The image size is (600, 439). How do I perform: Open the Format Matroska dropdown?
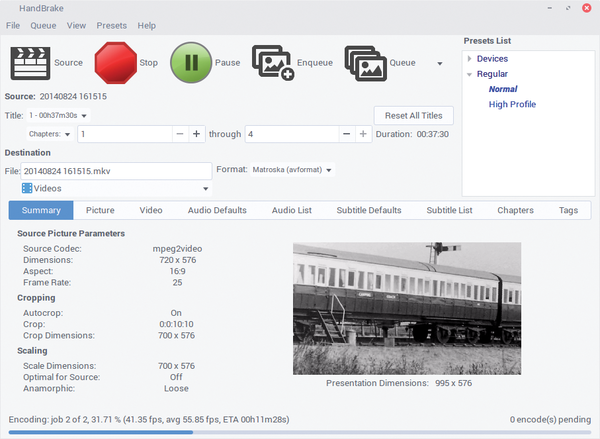pyautogui.click(x=292, y=170)
